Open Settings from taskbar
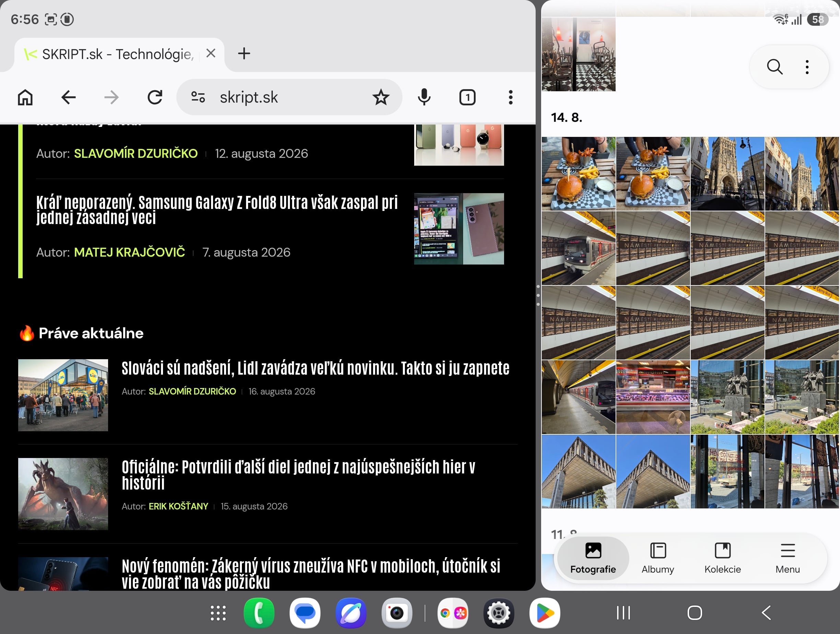 click(499, 613)
